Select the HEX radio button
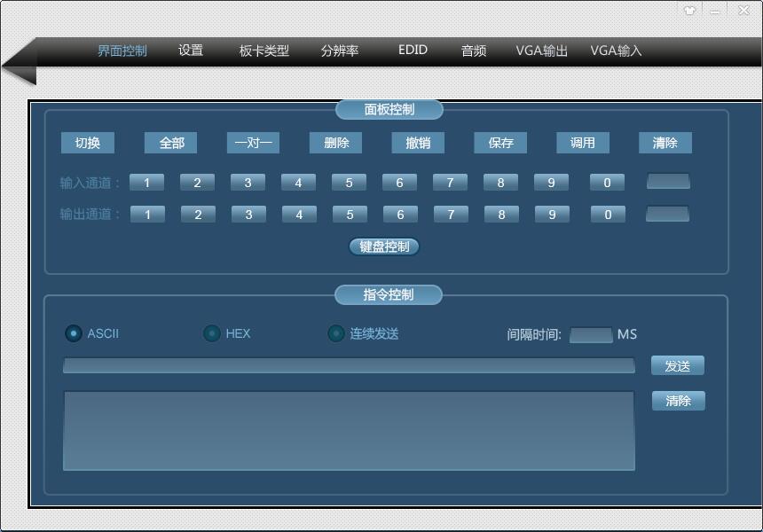Image resolution: width=763 pixels, height=532 pixels. click(211, 333)
